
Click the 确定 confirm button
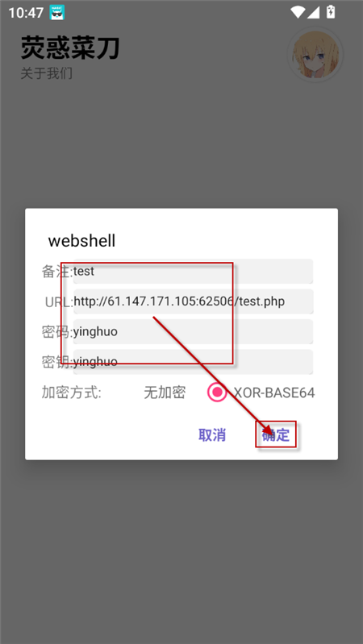[x=276, y=435]
